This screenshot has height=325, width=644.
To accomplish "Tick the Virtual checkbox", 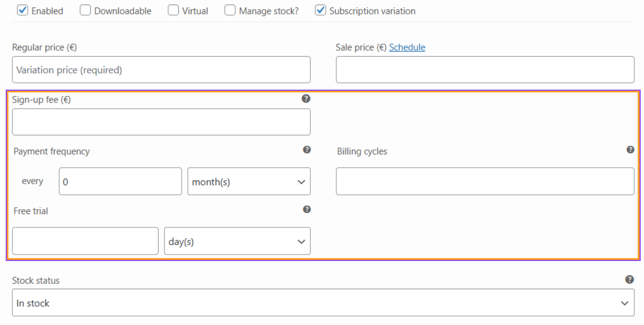I will tap(174, 11).
